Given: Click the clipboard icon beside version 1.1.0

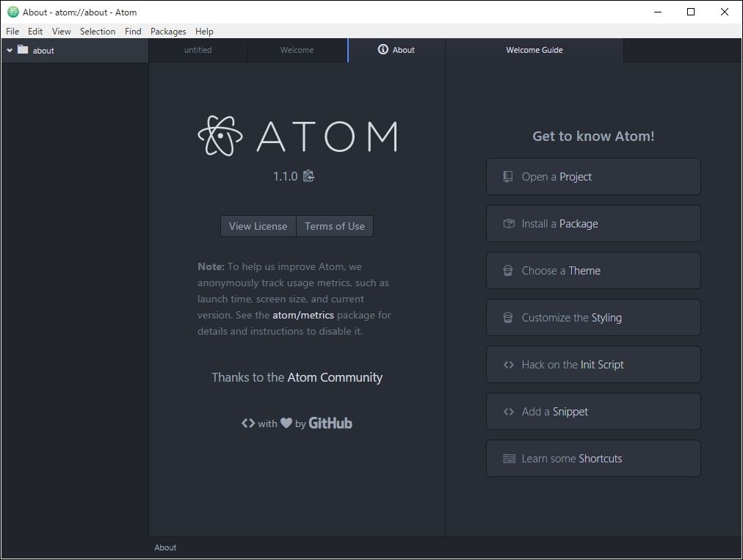Looking at the screenshot, I should tap(308, 176).
